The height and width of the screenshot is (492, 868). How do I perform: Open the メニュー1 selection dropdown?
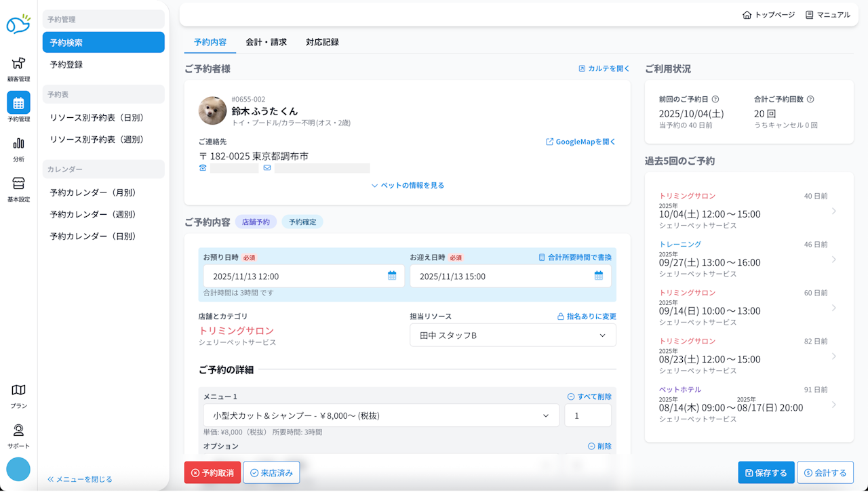[x=381, y=415]
